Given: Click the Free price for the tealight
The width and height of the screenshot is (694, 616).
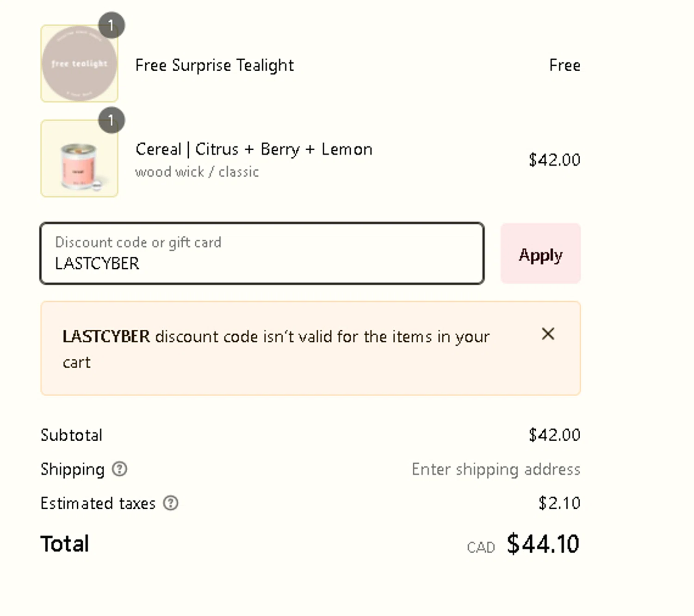Looking at the screenshot, I should click(564, 65).
